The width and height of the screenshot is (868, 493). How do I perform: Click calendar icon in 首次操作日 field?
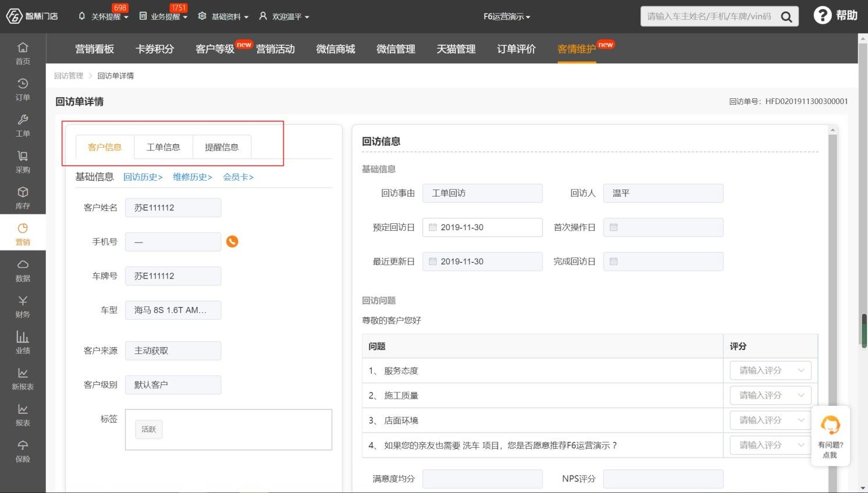pos(614,227)
